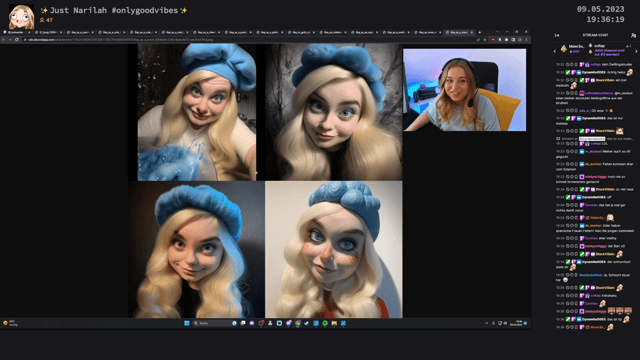Open the weather widget on the taskbar

[x=9, y=323]
